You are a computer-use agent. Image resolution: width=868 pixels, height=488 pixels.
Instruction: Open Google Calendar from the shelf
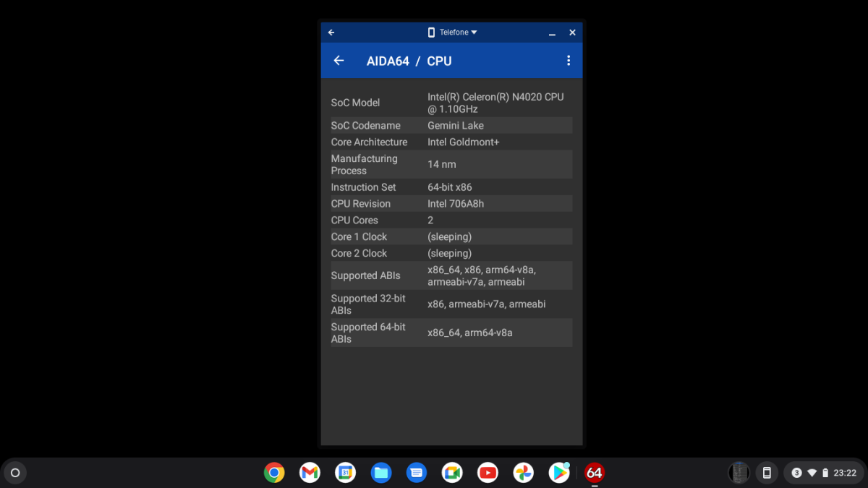345,473
